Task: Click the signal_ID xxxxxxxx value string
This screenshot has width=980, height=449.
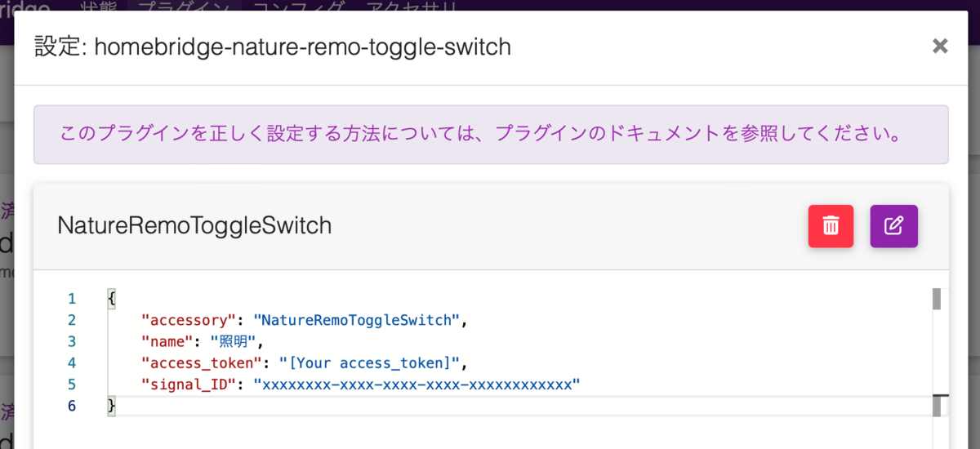Action: (416, 384)
